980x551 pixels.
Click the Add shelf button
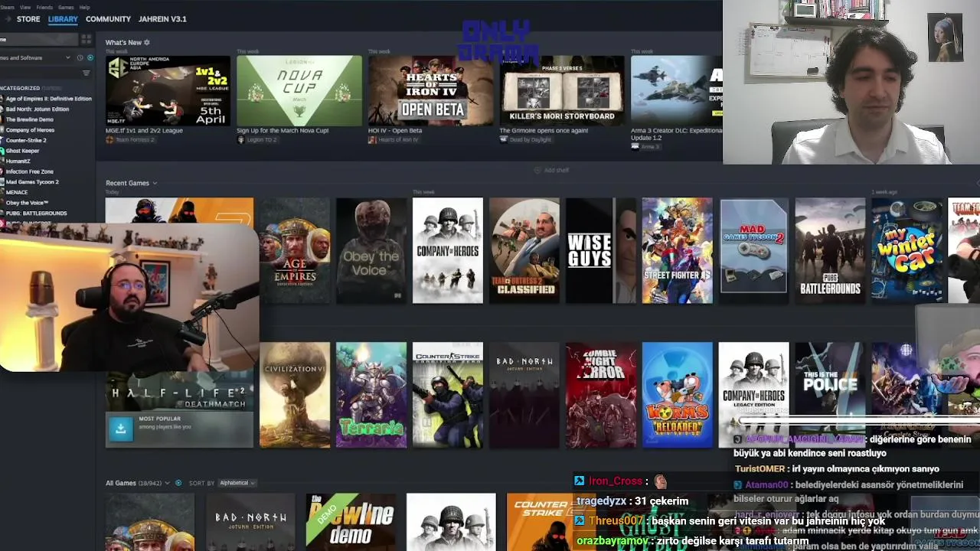coord(552,170)
